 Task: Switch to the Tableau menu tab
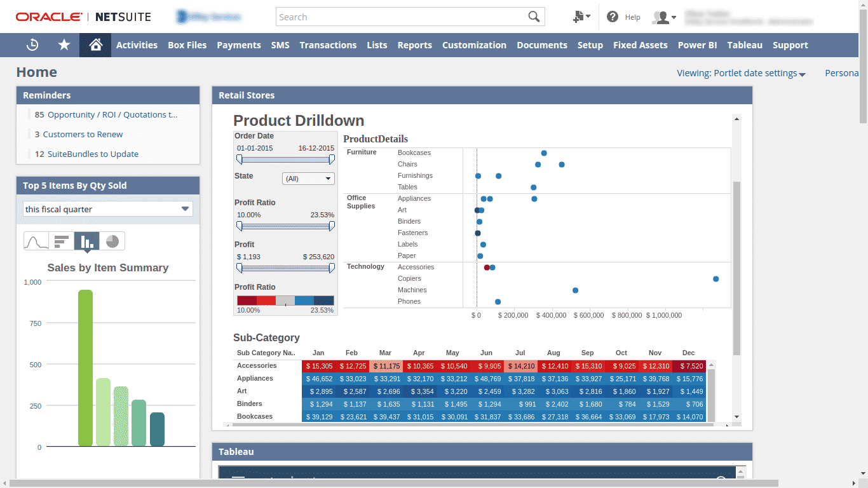(744, 45)
